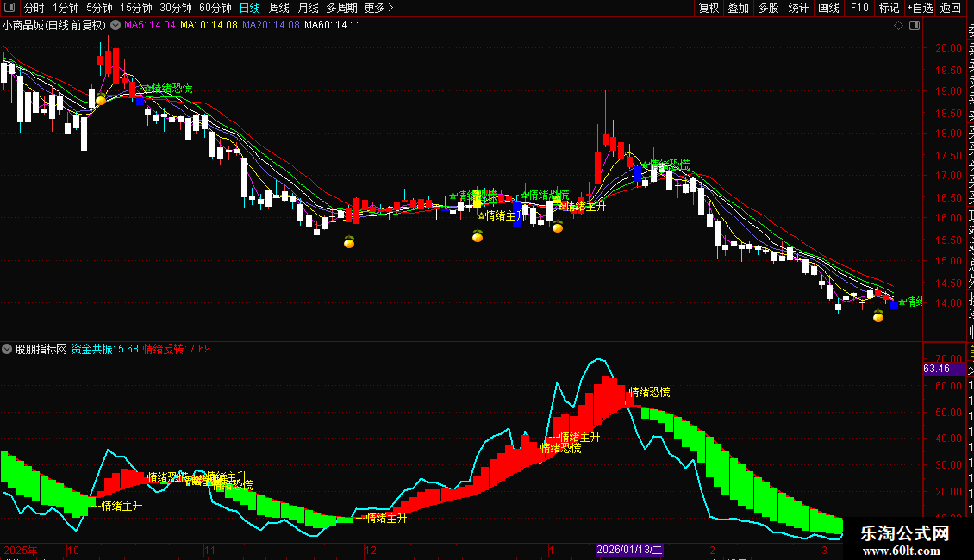Click the 叠加 overlay button
Image resolution: width=974 pixels, height=560 pixels.
739,8
